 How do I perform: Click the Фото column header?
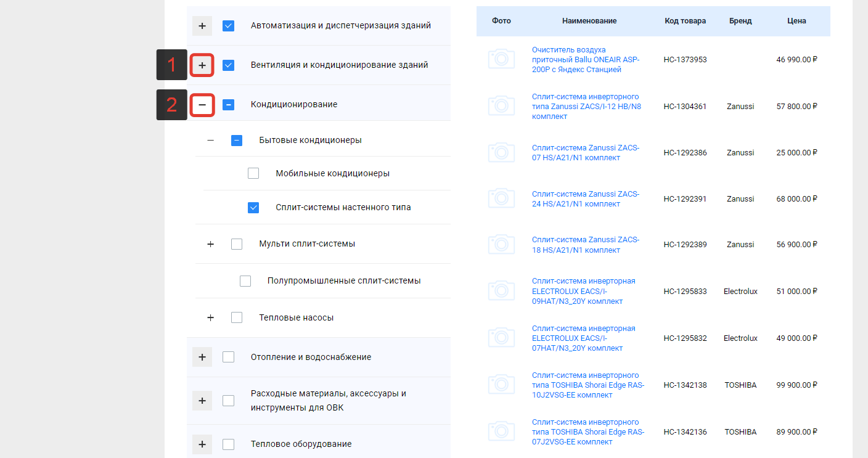coord(502,21)
